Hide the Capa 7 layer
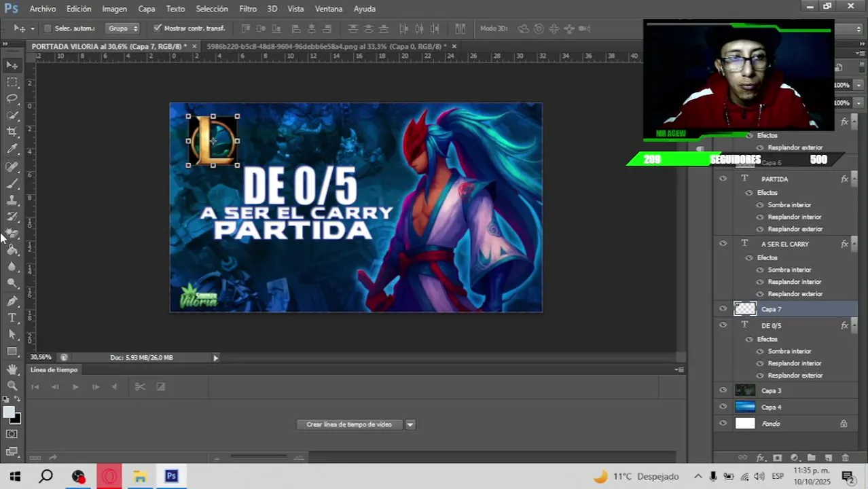 [x=723, y=309]
